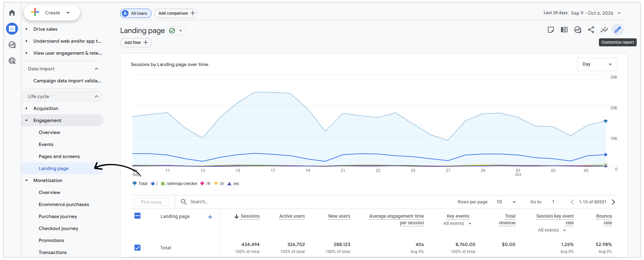Share this report icon
Viewport: 644px width, 260px height.
click(x=591, y=30)
